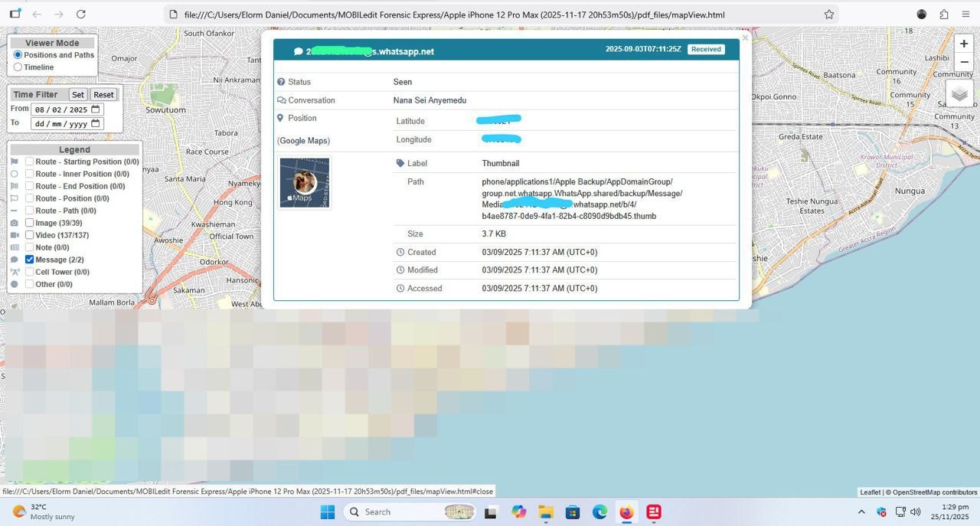Open the From date calendar picker
The image size is (980, 526).
click(96, 109)
